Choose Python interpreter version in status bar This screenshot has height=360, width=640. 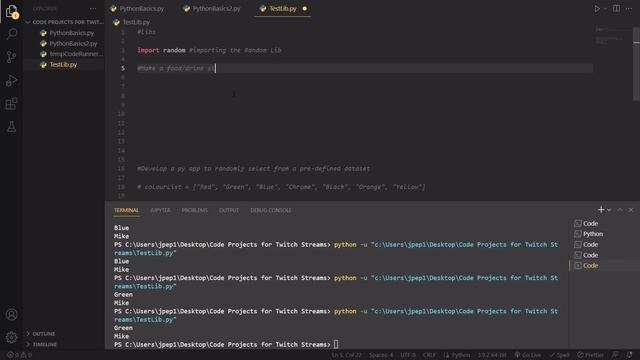[x=492, y=355]
